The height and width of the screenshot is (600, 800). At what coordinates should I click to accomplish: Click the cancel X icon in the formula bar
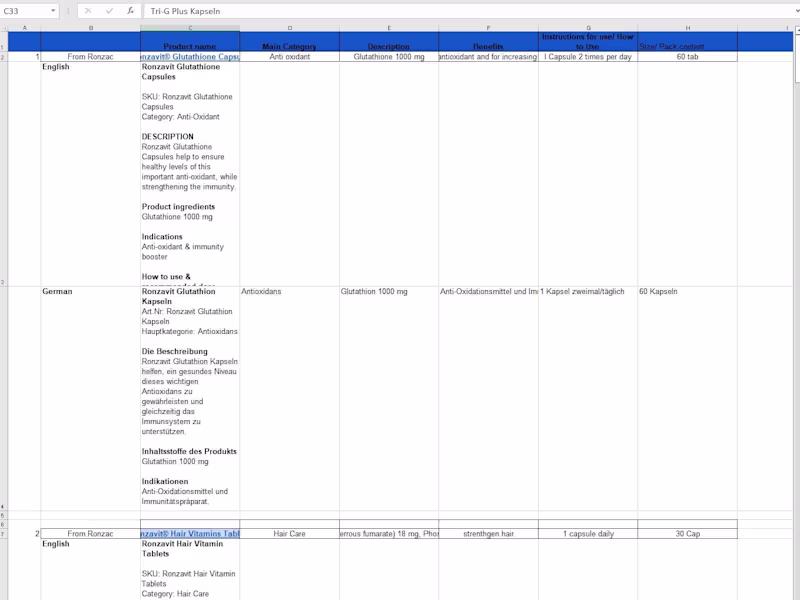click(88, 11)
